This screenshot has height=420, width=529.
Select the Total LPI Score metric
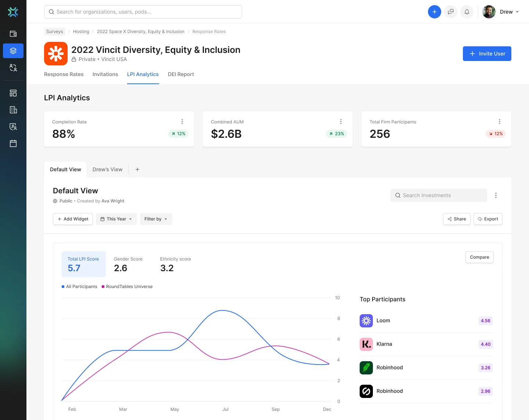pyautogui.click(x=84, y=264)
